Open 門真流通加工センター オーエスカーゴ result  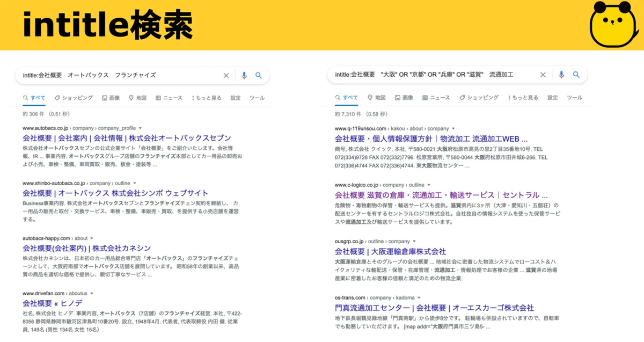(x=434, y=308)
